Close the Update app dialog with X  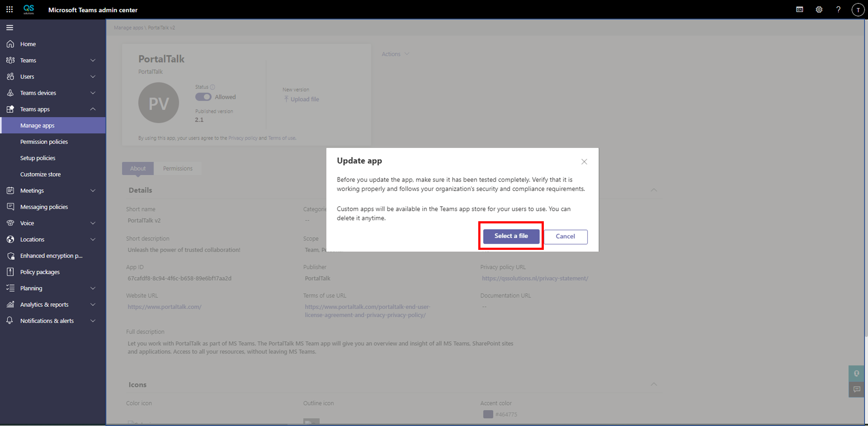click(584, 161)
